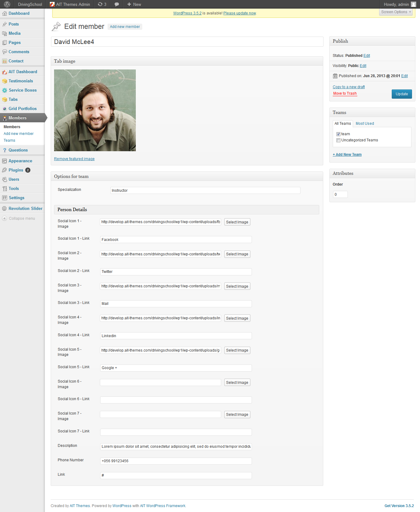Click the Service Boxes gear icon

5,90
